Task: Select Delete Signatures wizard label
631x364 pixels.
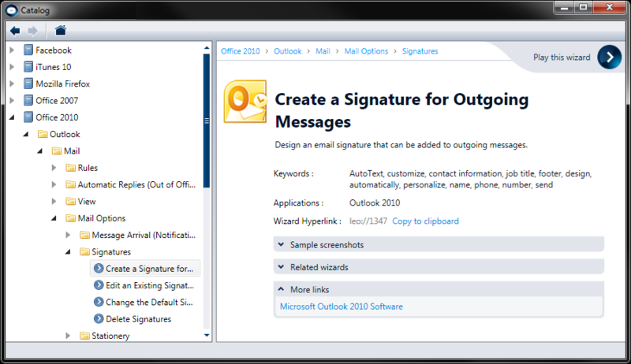Action: click(x=139, y=319)
